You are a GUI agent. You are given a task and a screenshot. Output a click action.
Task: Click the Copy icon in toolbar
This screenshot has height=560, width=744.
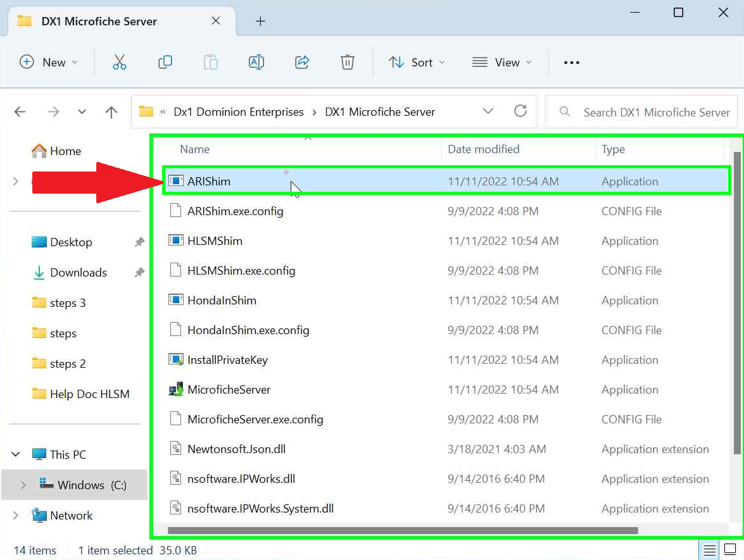pyautogui.click(x=165, y=62)
